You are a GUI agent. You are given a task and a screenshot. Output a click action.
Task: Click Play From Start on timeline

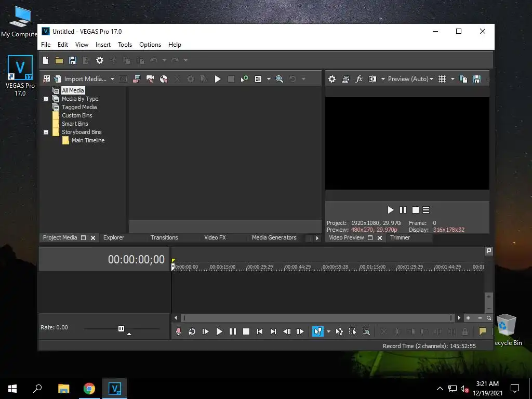pyautogui.click(x=205, y=331)
